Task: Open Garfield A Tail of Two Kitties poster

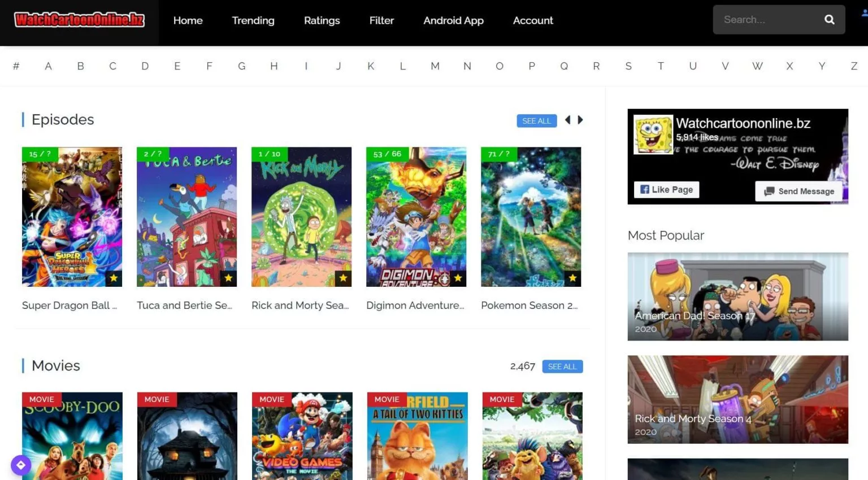Action: tap(418, 436)
